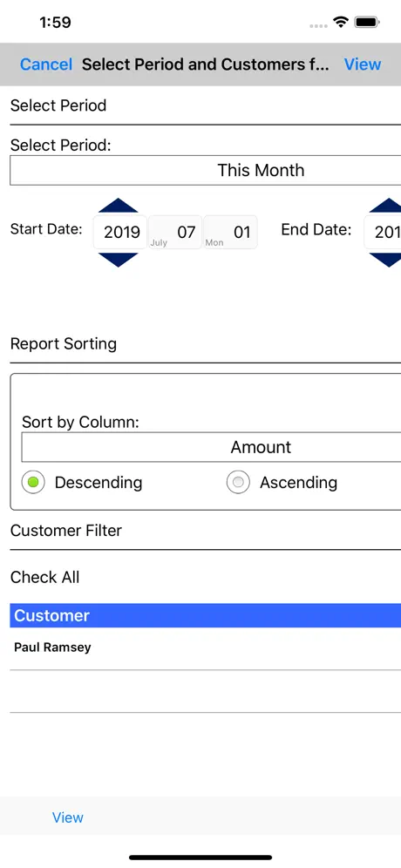Tap the battery status icon

tap(366, 22)
